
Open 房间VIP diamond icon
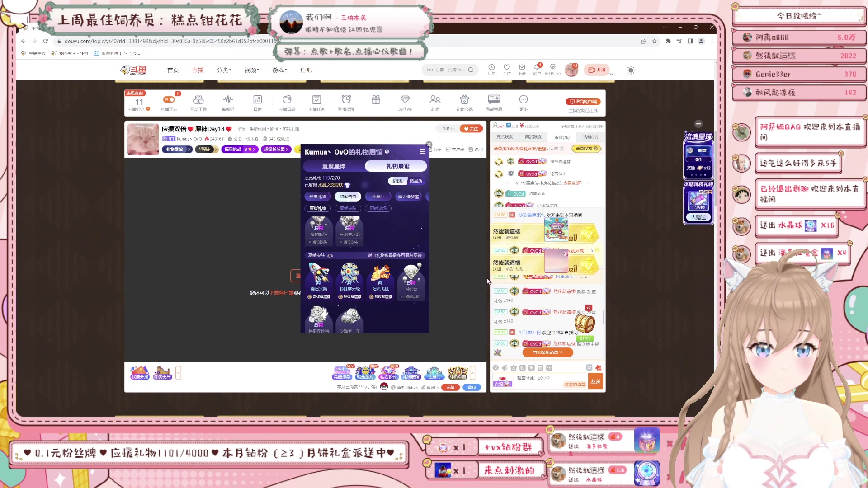click(x=405, y=99)
